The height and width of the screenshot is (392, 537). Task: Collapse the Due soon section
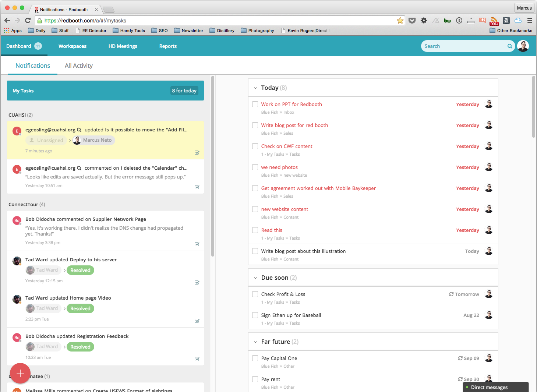(255, 278)
